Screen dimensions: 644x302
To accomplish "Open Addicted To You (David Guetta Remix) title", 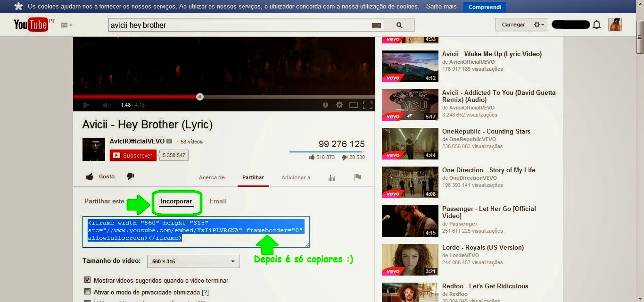I will pyautogui.click(x=499, y=96).
